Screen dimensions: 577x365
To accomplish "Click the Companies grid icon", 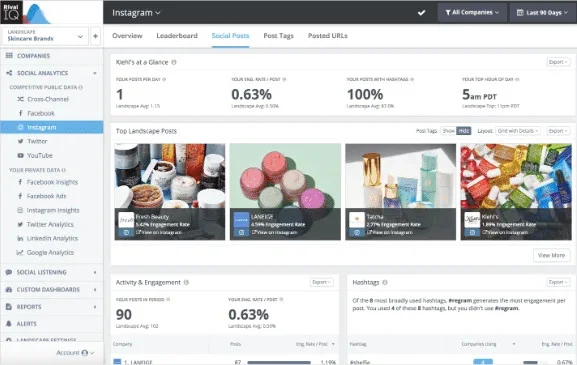I will coord(9,56).
